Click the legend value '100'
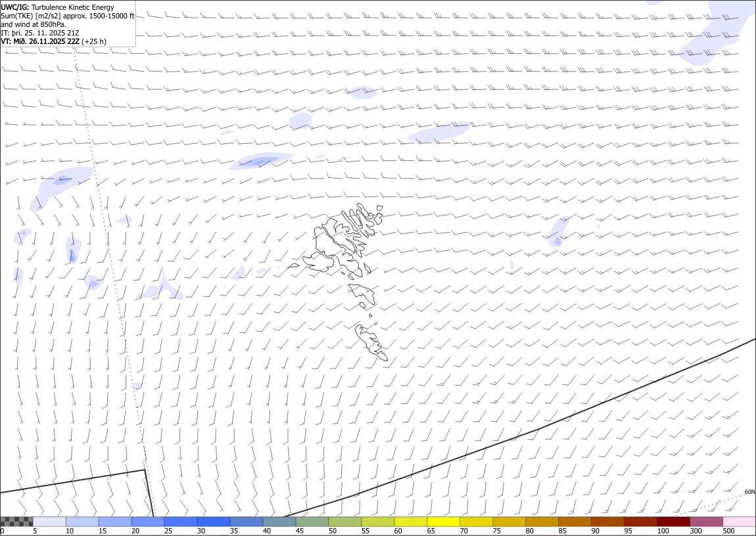756x536 pixels. coord(663,531)
